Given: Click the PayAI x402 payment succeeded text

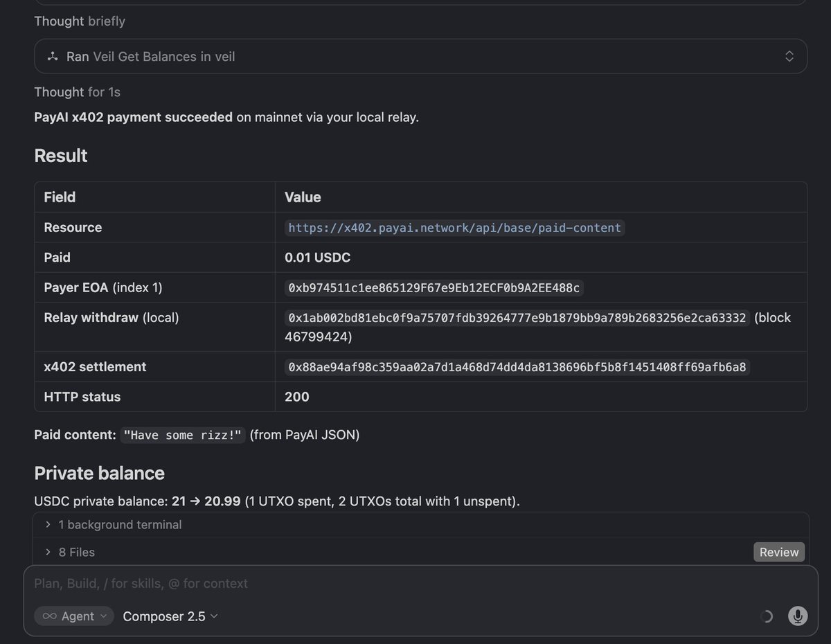Looking at the screenshot, I should (x=133, y=117).
